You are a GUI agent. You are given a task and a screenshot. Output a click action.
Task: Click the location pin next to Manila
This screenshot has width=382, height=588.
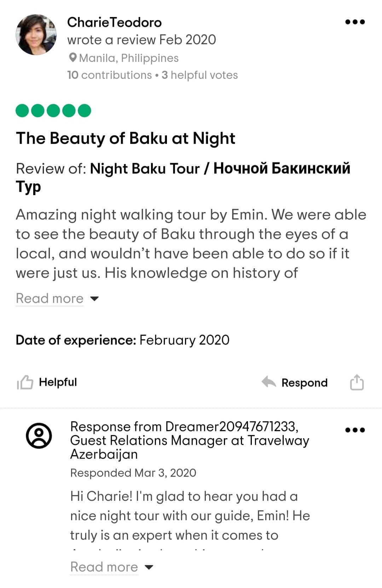tap(73, 58)
